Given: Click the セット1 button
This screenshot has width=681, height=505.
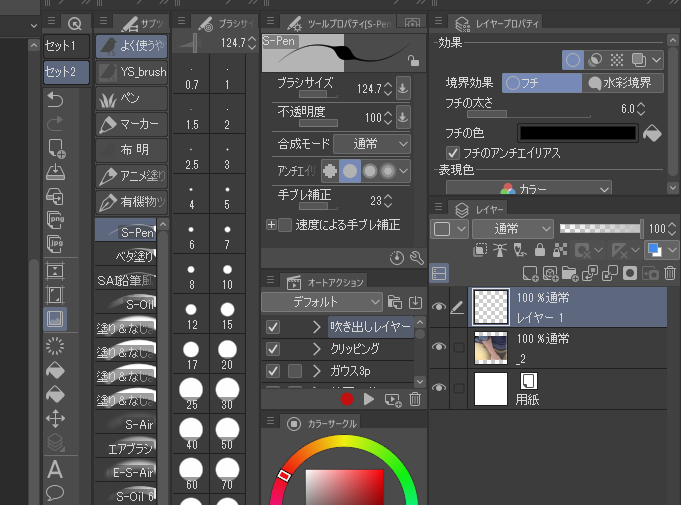Looking at the screenshot, I should point(66,46).
